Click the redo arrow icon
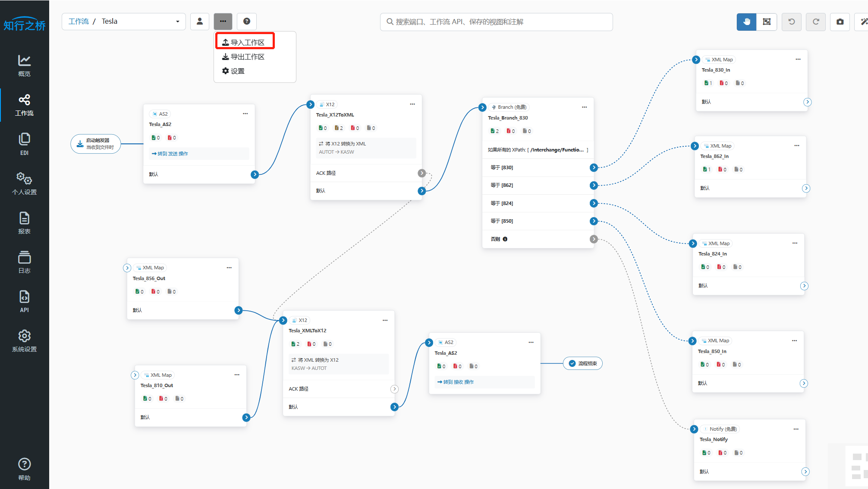Screen dimensions: 868x489 pyautogui.click(x=816, y=22)
